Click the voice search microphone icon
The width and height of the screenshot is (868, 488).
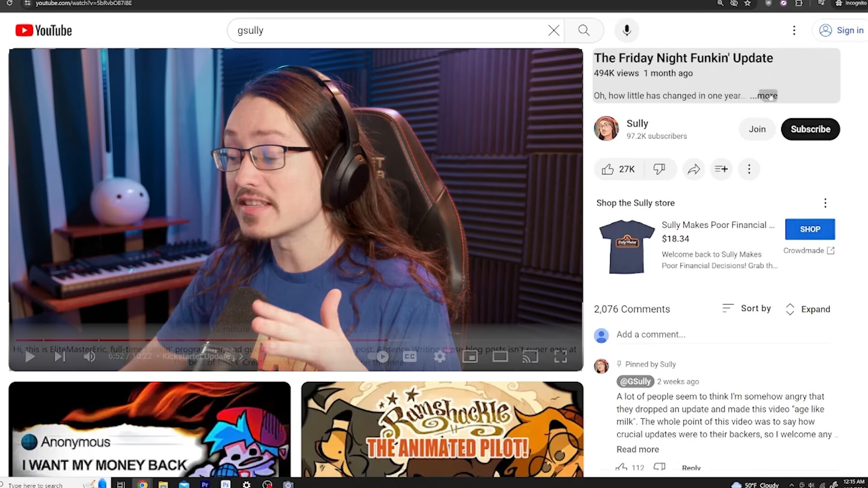pos(627,30)
